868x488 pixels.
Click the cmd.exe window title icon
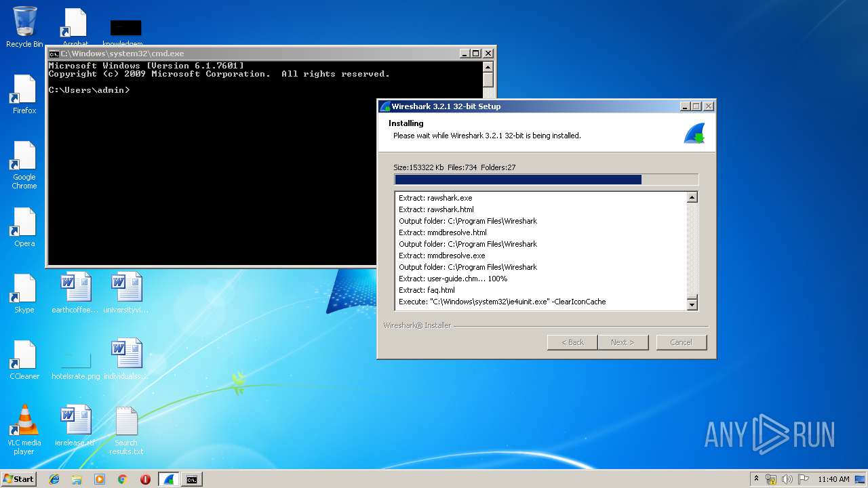[54, 54]
